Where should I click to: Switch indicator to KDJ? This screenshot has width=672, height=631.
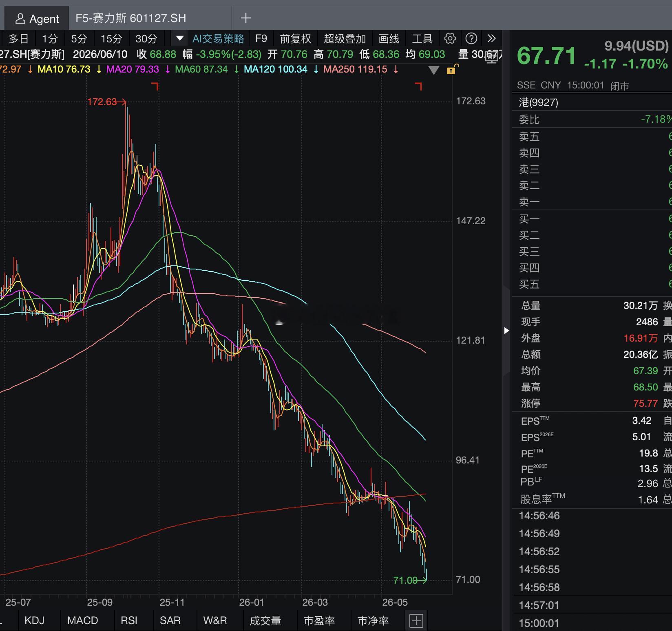pyautogui.click(x=34, y=620)
